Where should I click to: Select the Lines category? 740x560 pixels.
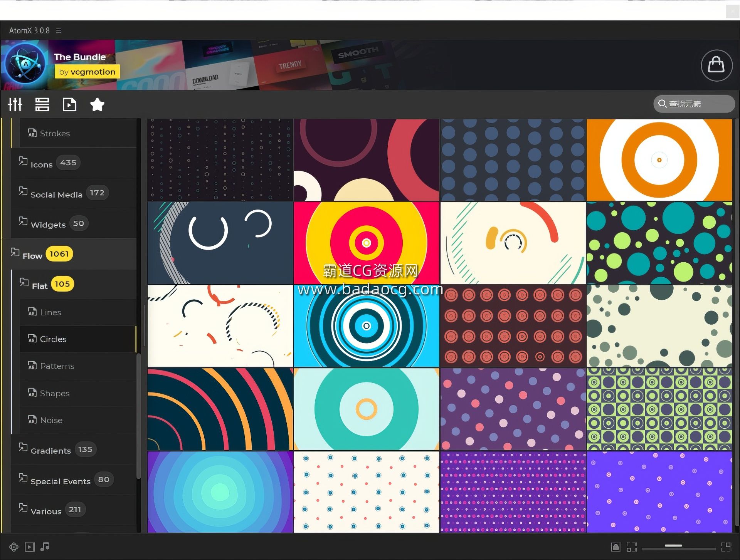[x=78, y=312]
